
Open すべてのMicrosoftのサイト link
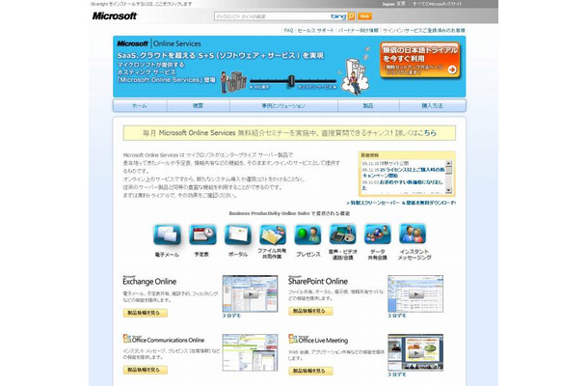[438, 4]
